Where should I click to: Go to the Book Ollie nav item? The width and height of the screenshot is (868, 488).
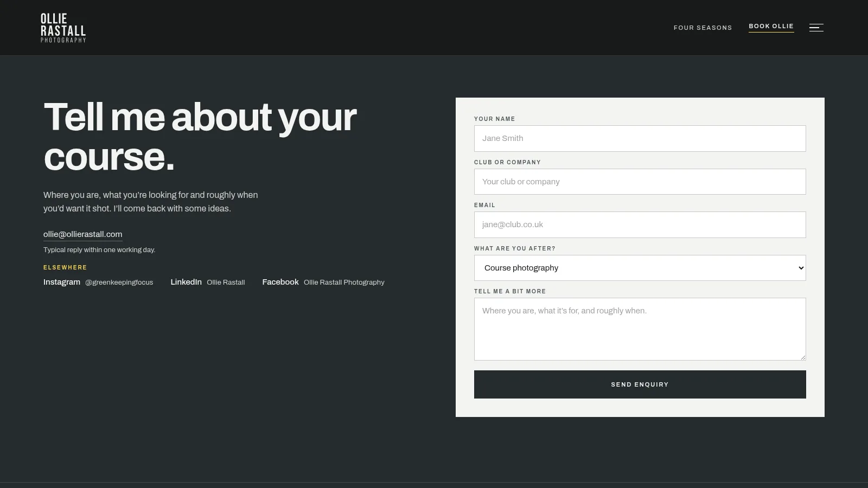[771, 27]
